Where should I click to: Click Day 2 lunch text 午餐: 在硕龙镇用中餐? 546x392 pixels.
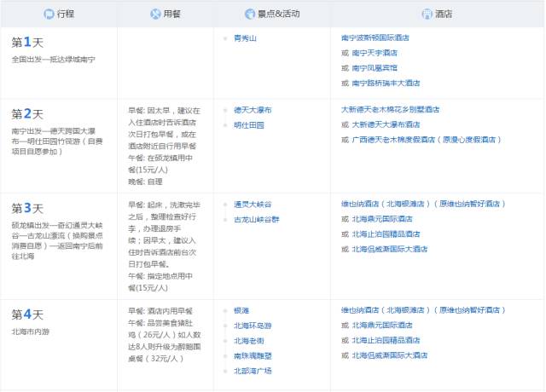click(160, 164)
